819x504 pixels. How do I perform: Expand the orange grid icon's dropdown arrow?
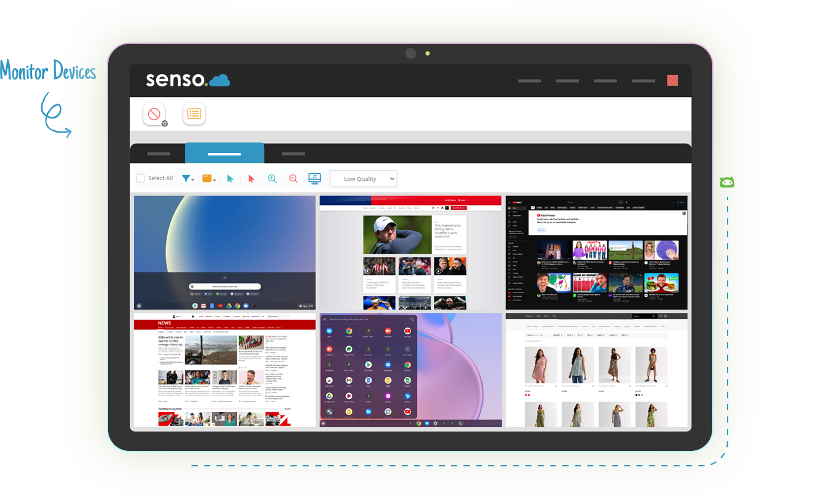click(216, 180)
